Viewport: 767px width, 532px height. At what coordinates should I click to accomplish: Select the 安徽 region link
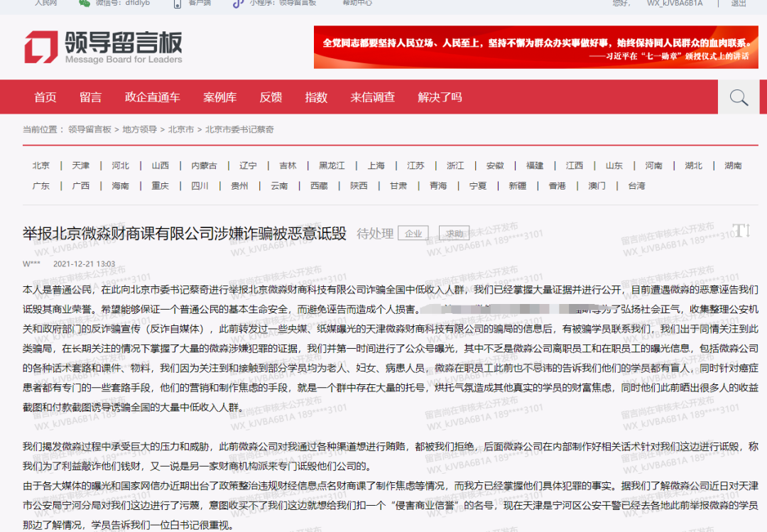495,165
